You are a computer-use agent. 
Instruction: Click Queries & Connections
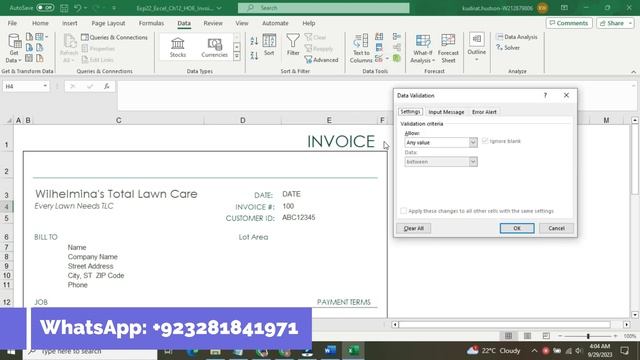tap(114, 37)
